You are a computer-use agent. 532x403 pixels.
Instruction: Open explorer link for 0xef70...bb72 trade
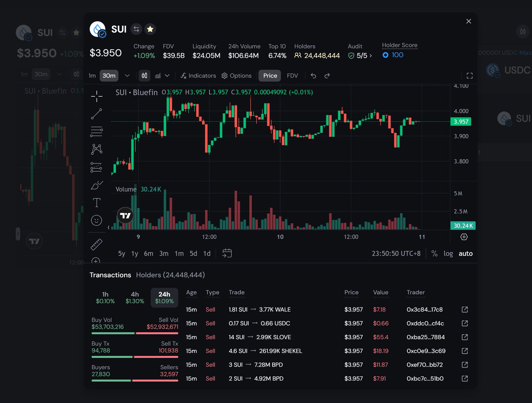(x=465, y=364)
